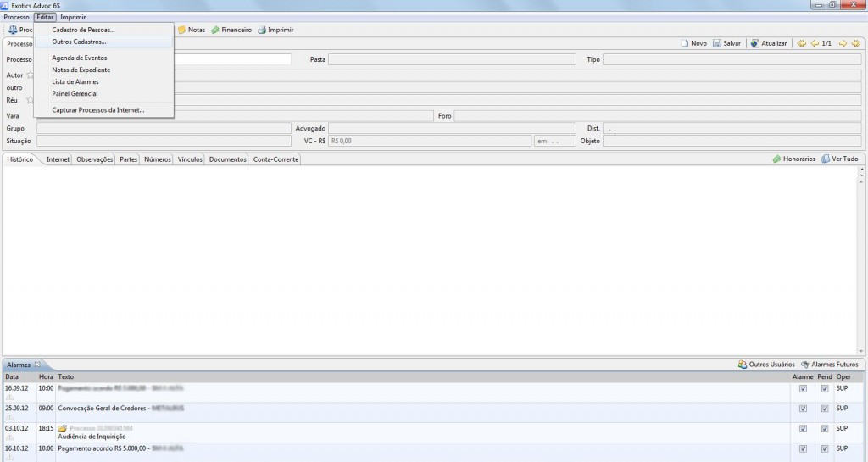The width and height of the screenshot is (868, 462).
Task: Open Financeiro from the toolbar
Action: click(231, 30)
